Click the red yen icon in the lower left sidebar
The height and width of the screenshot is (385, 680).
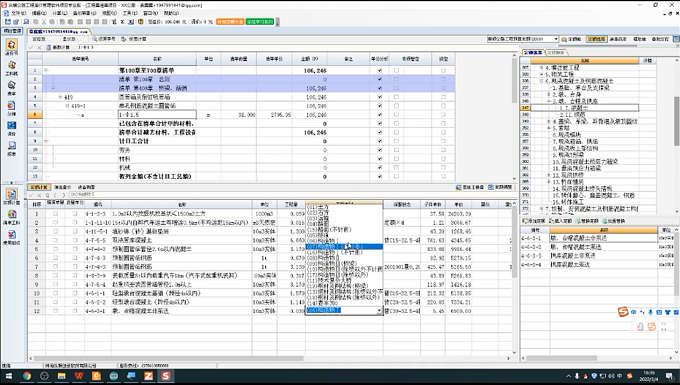pos(12,235)
